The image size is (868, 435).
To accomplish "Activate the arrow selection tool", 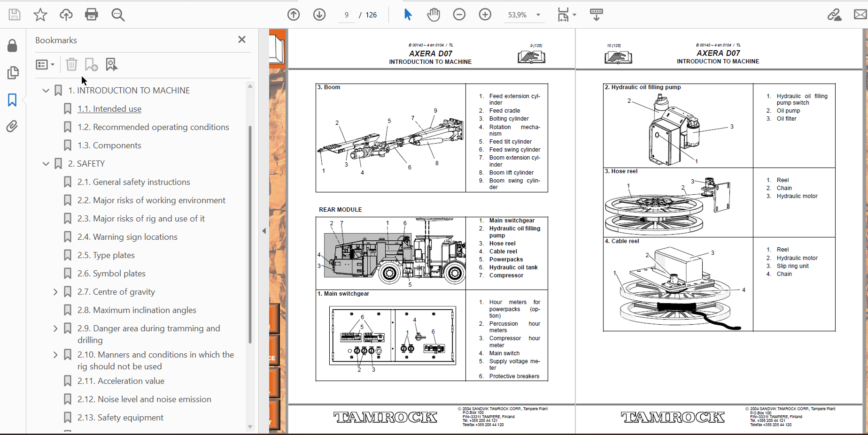I will click(x=408, y=15).
